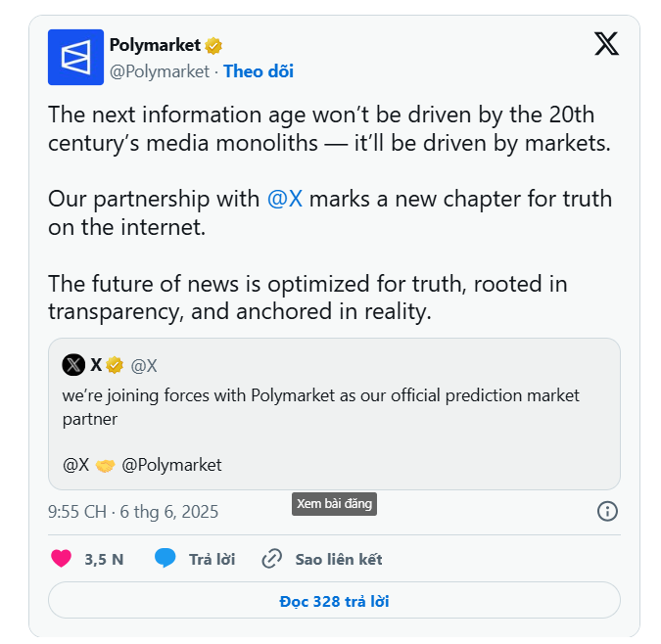Click Polymarket's gold verified badge
The height and width of the screenshot is (644, 661).
click(x=213, y=45)
